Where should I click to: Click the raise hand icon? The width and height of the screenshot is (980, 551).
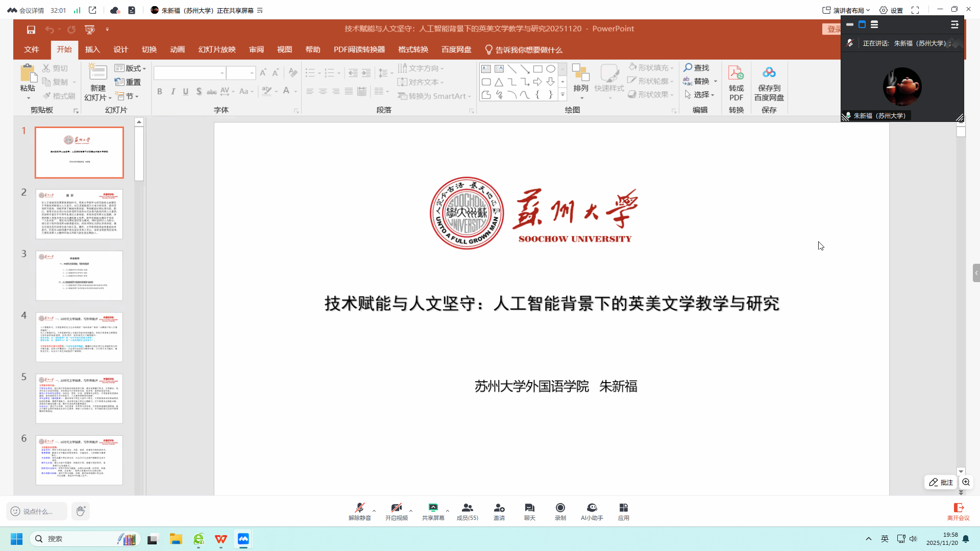click(x=81, y=511)
